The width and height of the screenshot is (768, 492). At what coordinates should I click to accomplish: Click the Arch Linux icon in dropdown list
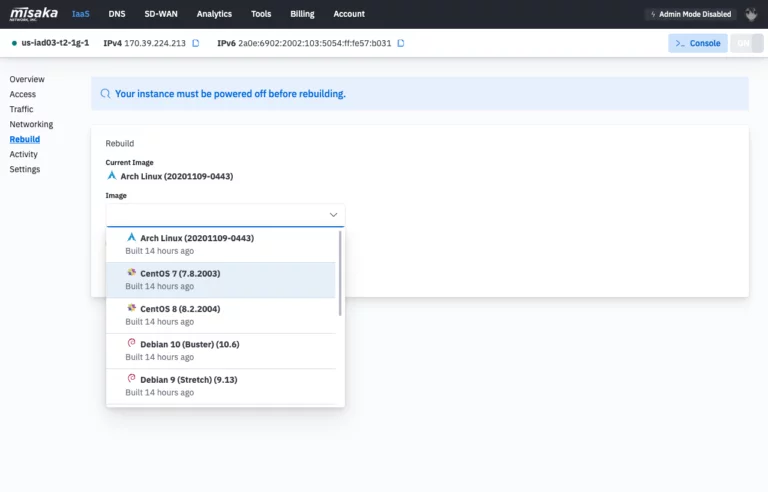click(x=131, y=237)
